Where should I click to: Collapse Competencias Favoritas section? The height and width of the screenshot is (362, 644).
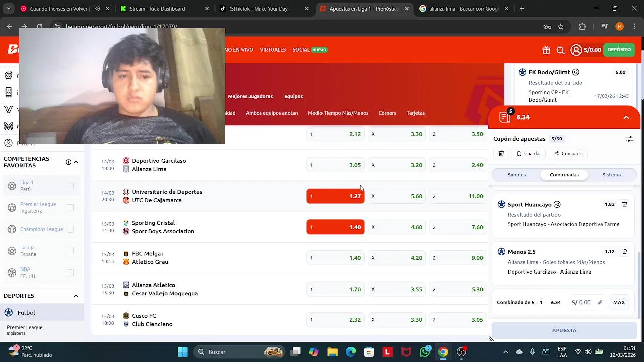pos(76,162)
